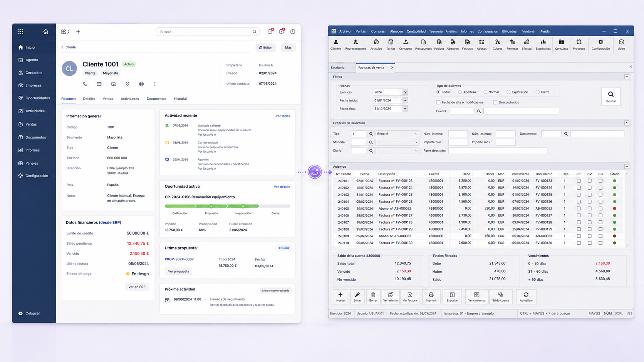Open Clientes toolbar icon in ERP window
This screenshot has height=362, width=644.
click(x=335, y=44)
